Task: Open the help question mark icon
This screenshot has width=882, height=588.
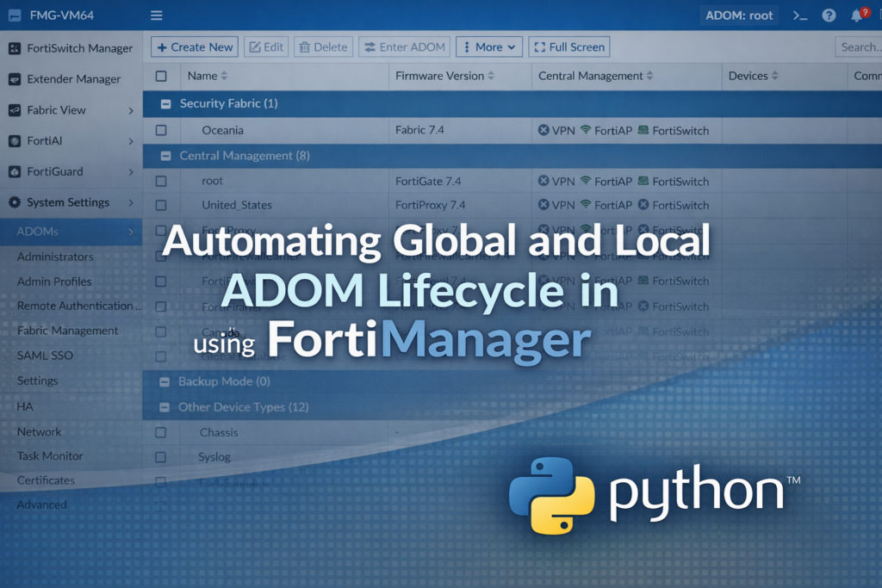Action: coord(829,15)
